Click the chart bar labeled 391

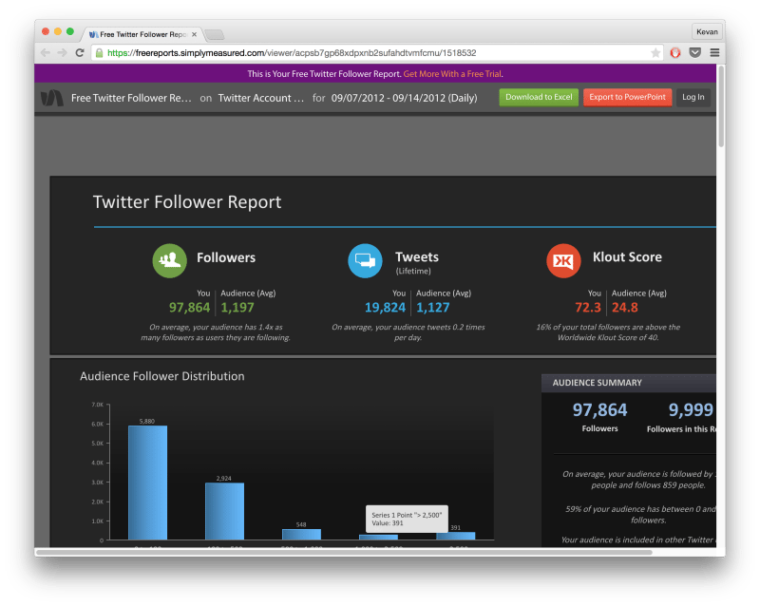456,536
